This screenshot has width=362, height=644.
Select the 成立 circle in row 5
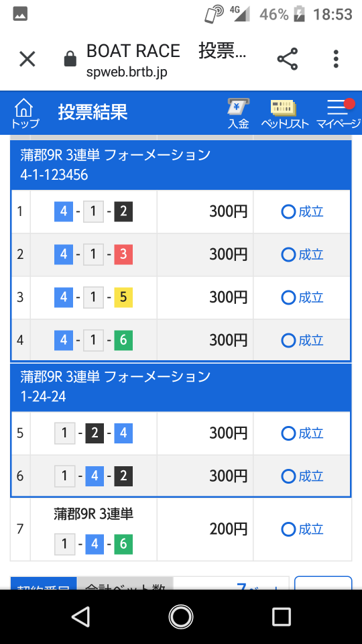click(x=288, y=434)
